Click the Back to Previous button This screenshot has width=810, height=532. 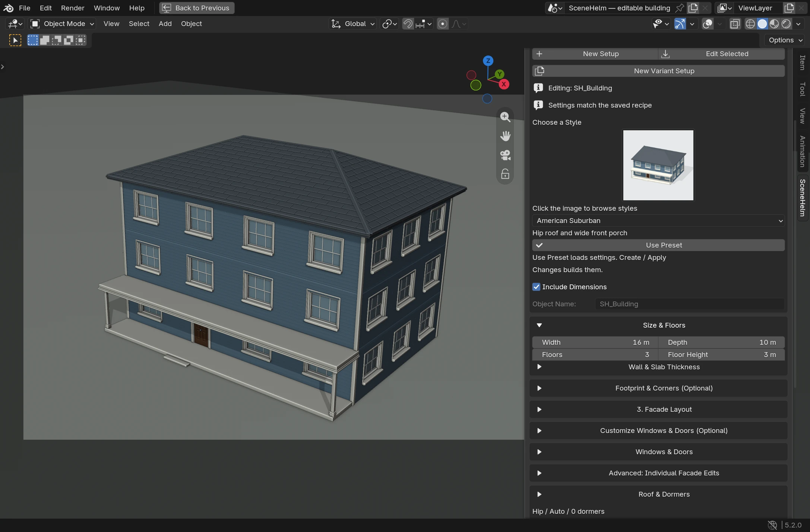(x=197, y=8)
